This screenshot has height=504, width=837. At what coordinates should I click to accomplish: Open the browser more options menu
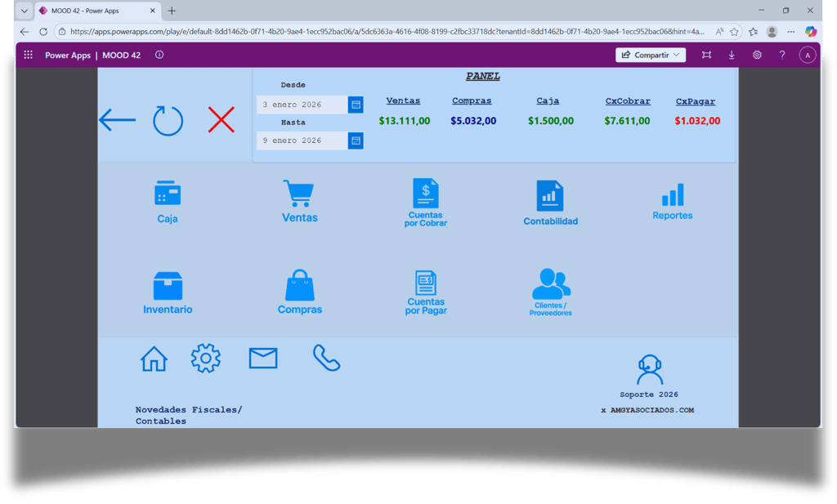click(x=791, y=32)
